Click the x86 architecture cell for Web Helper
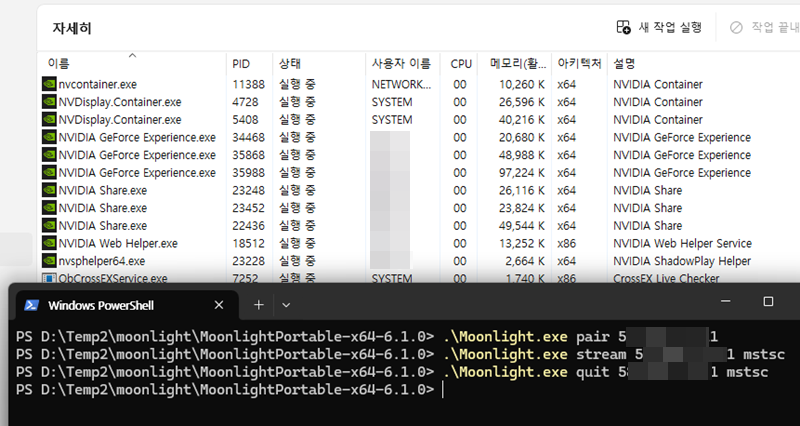800x426 pixels. point(566,243)
